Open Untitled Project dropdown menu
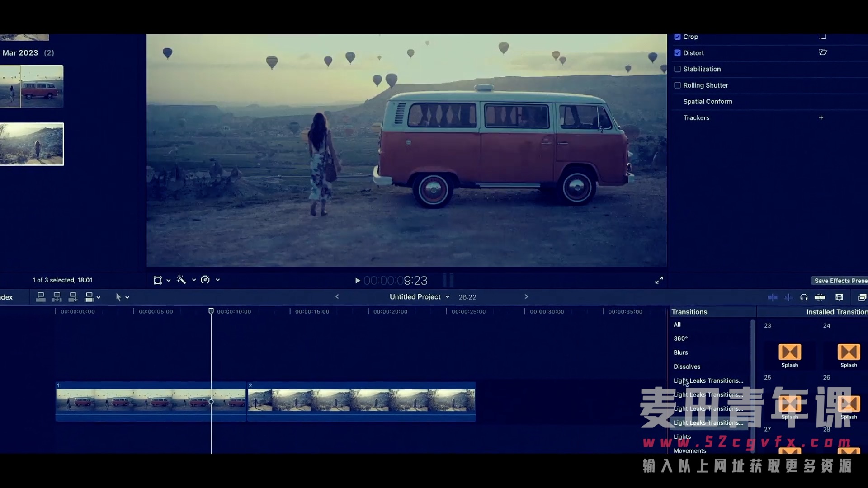The image size is (868, 488). (x=420, y=297)
